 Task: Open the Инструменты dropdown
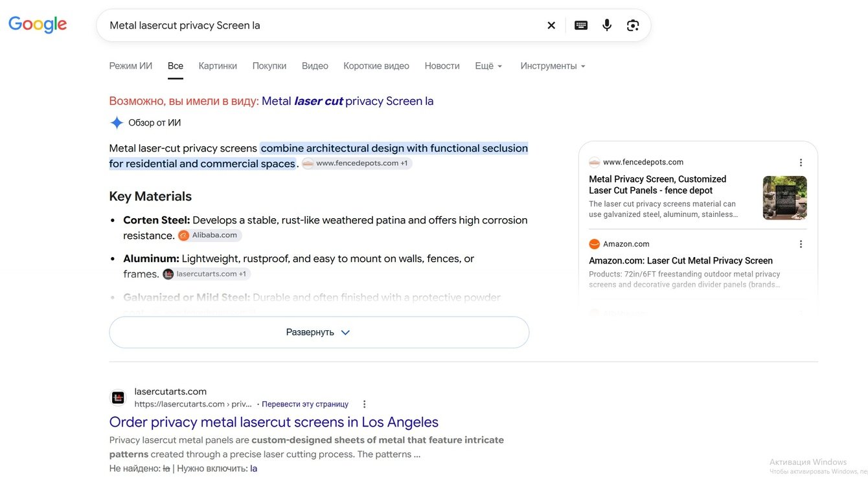(553, 66)
